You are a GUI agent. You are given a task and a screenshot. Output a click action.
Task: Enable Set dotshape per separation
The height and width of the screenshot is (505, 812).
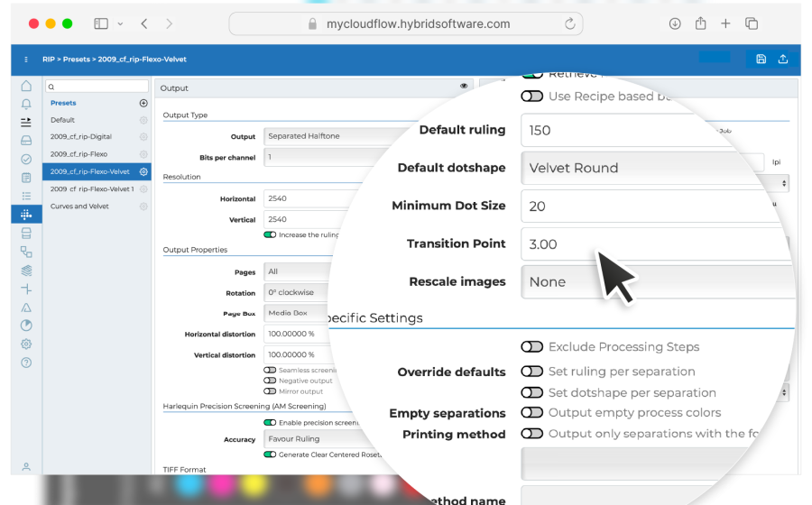pyautogui.click(x=531, y=392)
